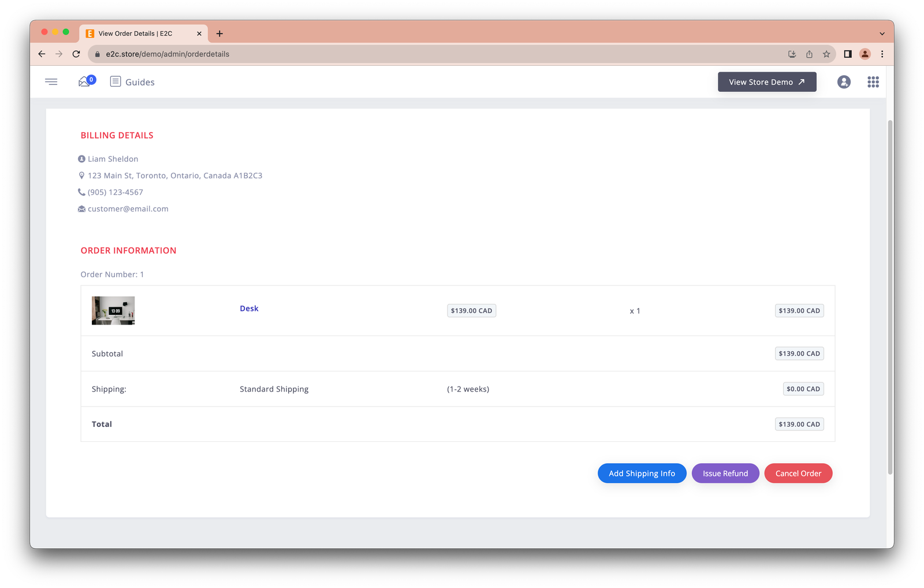This screenshot has width=924, height=588.
Task: Open the user account avatar menu
Action: point(843,82)
